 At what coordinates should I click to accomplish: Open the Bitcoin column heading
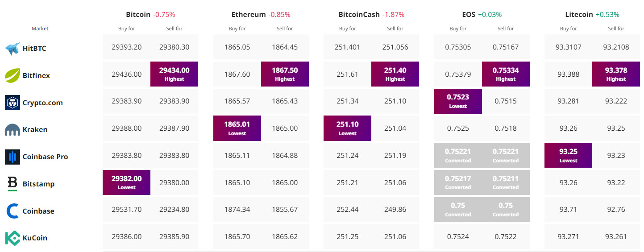pos(138,14)
